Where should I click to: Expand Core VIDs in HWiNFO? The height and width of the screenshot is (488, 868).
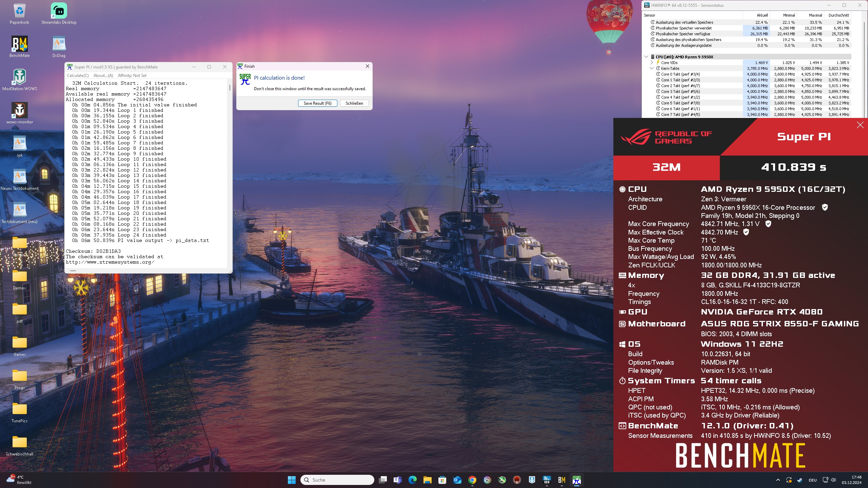click(652, 62)
